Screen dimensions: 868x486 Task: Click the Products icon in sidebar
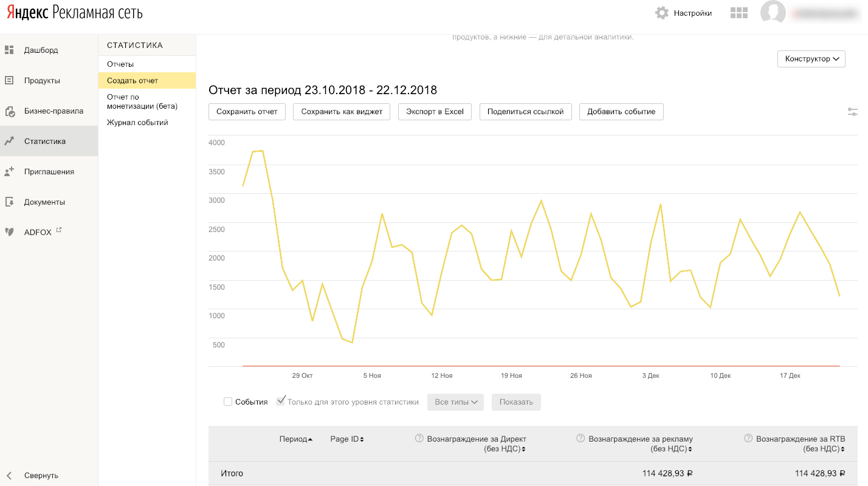click(9, 80)
